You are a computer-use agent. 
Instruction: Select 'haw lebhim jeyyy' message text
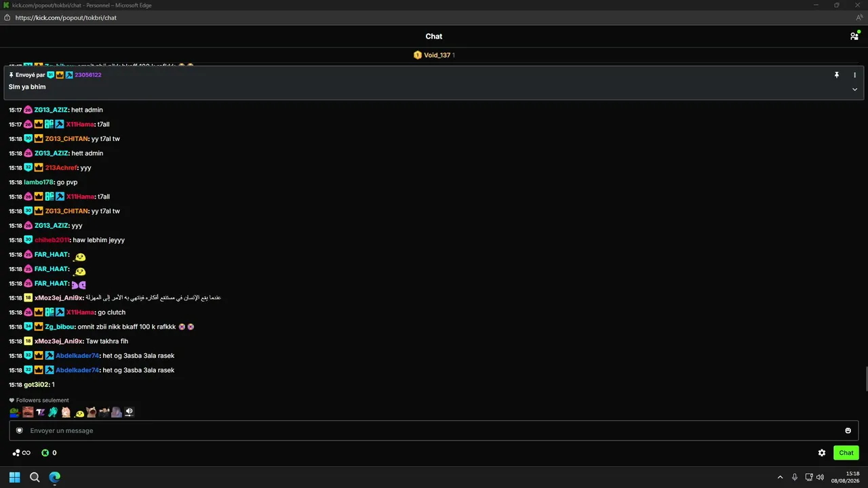[x=99, y=240]
